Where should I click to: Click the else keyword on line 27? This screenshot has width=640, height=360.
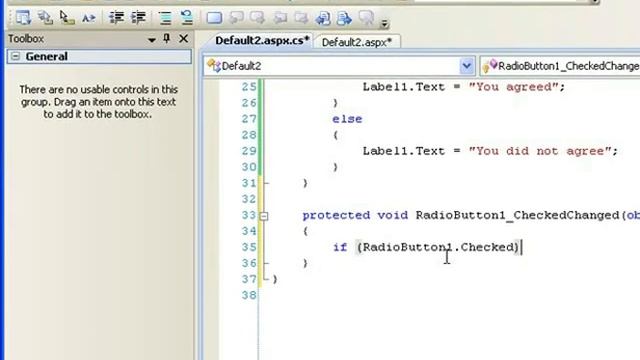click(x=347, y=119)
